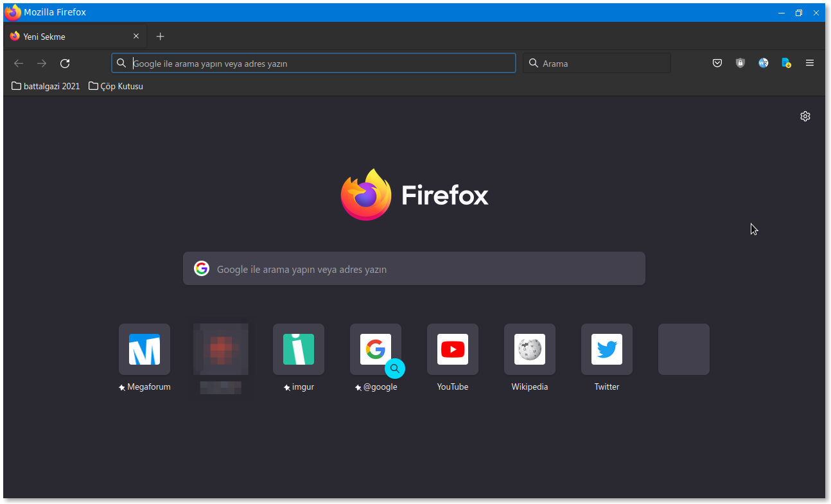Open battalgazi 2021 bookmarks folder
831x504 pixels.
click(46, 86)
